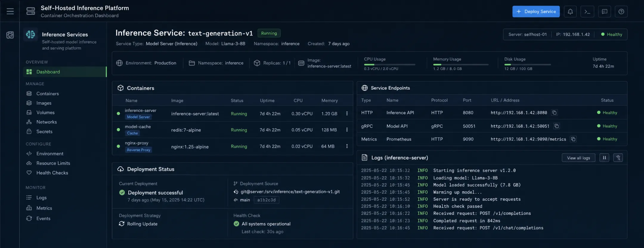The width and height of the screenshot is (644, 248).
Task: Open the nginx-proxy row actions menu
Action: (x=347, y=146)
